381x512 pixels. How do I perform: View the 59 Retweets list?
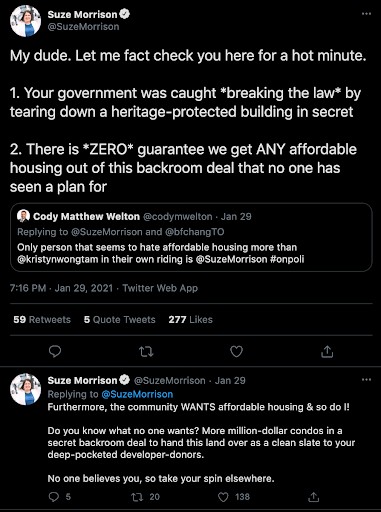[x=42, y=319]
